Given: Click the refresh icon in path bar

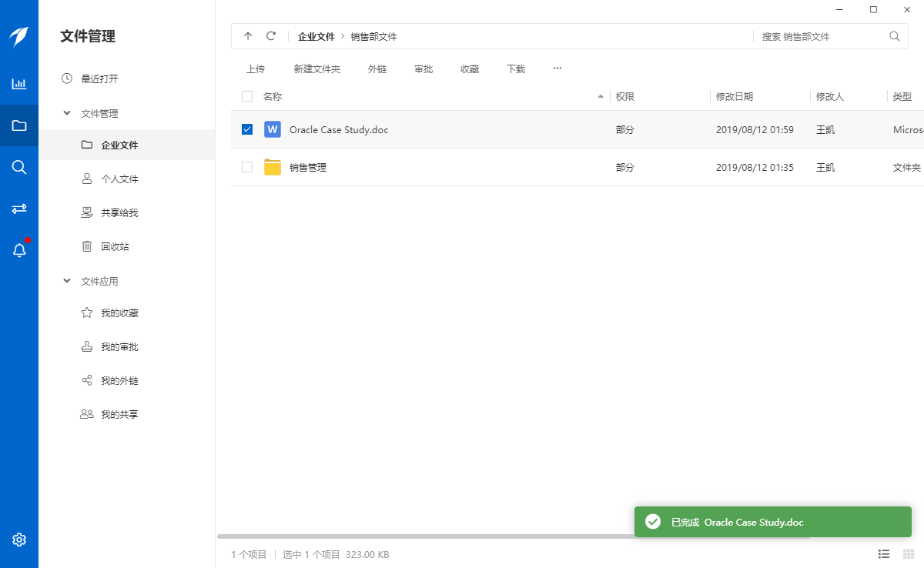Looking at the screenshot, I should (271, 36).
